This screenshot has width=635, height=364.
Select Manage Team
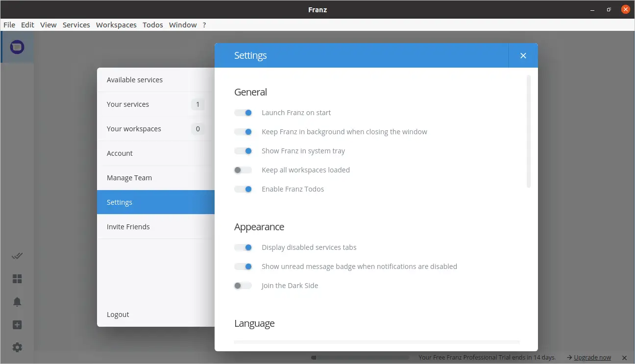pyautogui.click(x=156, y=178)
